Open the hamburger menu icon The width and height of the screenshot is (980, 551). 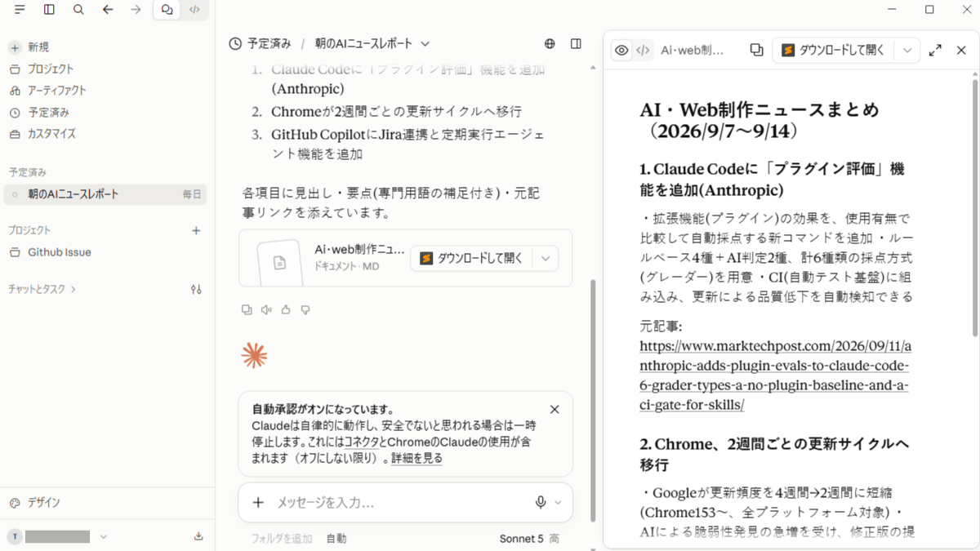(20, 10)
